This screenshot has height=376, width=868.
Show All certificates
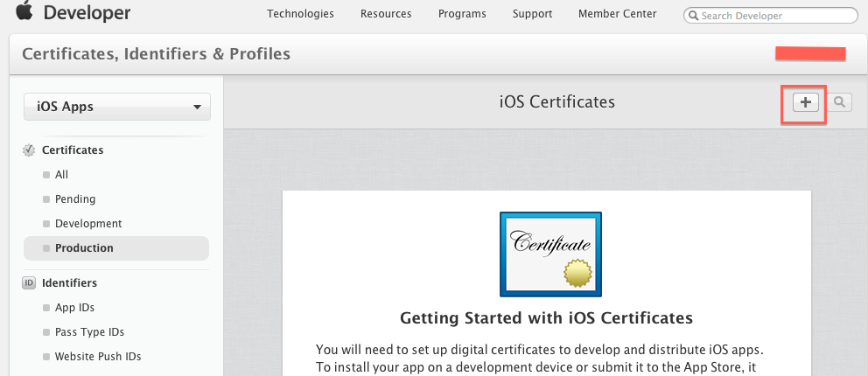click(61, 175)
